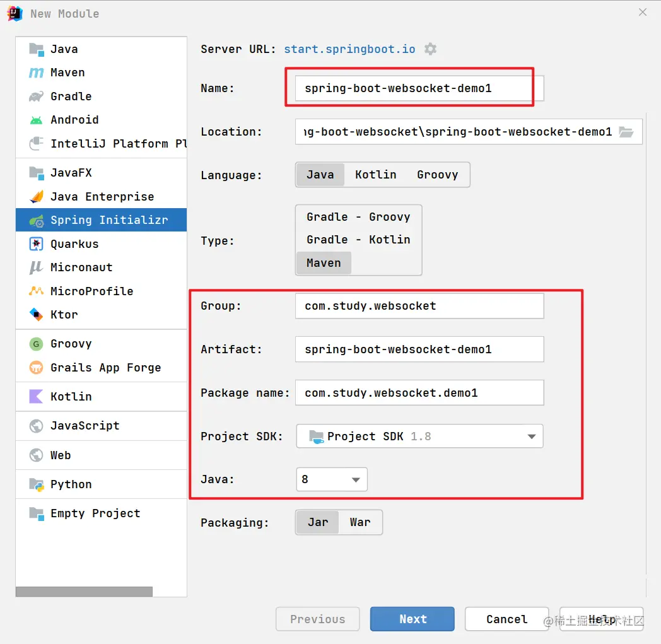
Task: Select Android in the module list
Action: pos(101,120)
